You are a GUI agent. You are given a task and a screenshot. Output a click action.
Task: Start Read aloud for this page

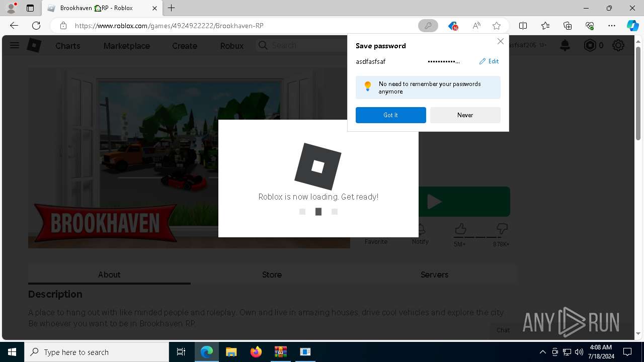[476, 26]
